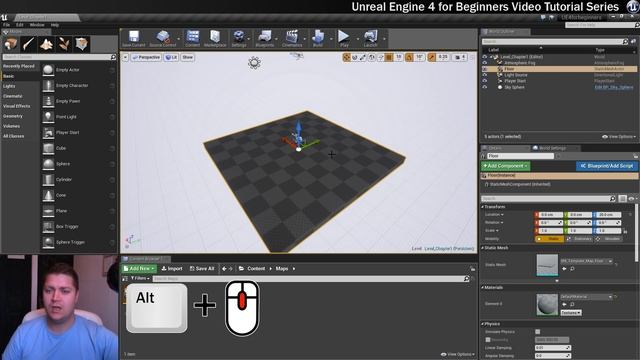Click the browse-to-asset icon under Static Mesh
The width and height of the screenshot is (640, 360).
tap(572, 269)
